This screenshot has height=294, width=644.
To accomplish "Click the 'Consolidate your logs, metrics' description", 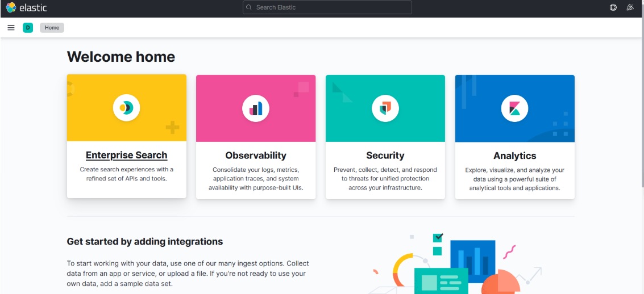I will coord(256,179).
